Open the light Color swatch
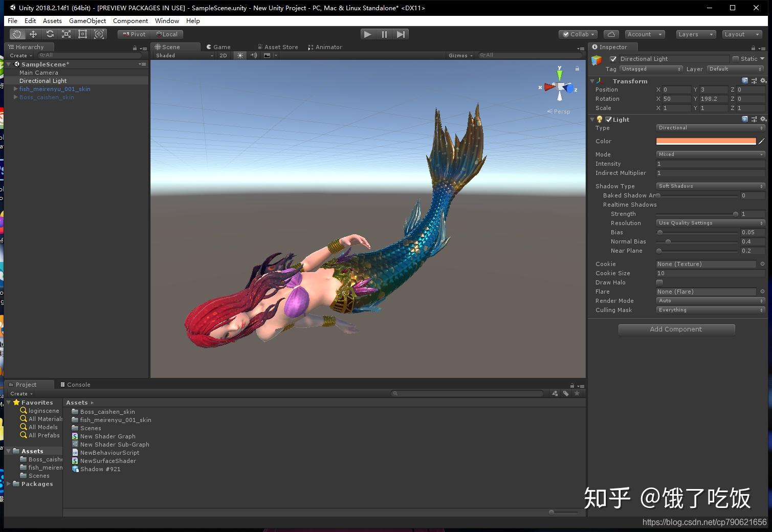This screenshot has height=532, width=772. point(706,141)
